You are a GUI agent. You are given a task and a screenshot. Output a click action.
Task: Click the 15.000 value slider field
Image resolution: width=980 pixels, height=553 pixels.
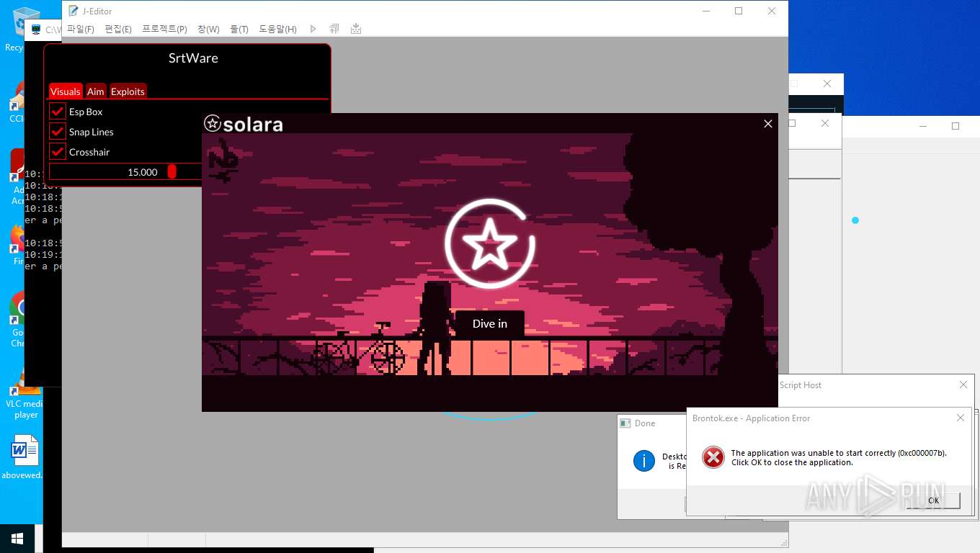(x=126, y=171)
